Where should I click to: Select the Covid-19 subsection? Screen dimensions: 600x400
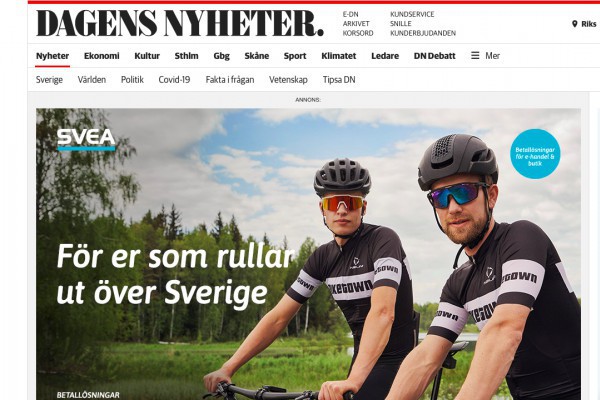pos(174,80)
